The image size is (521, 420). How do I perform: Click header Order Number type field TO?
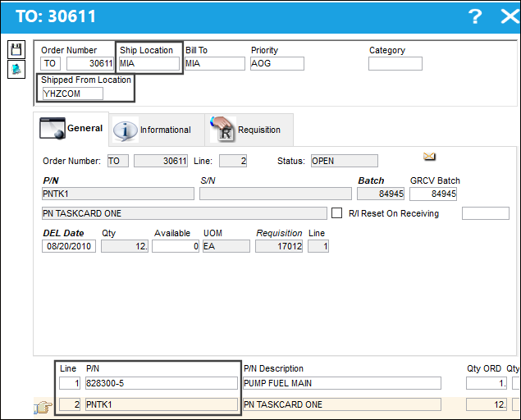click(51, 63)
